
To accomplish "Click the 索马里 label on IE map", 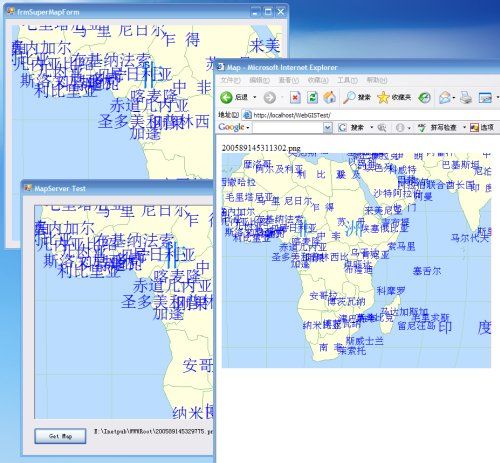I will (x=402, y=246).
